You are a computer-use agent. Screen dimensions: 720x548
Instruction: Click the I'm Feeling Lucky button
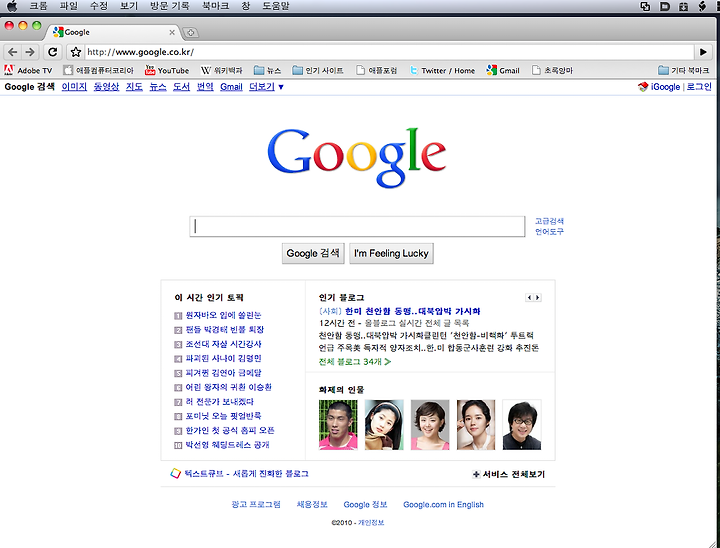tap(391, 254)
